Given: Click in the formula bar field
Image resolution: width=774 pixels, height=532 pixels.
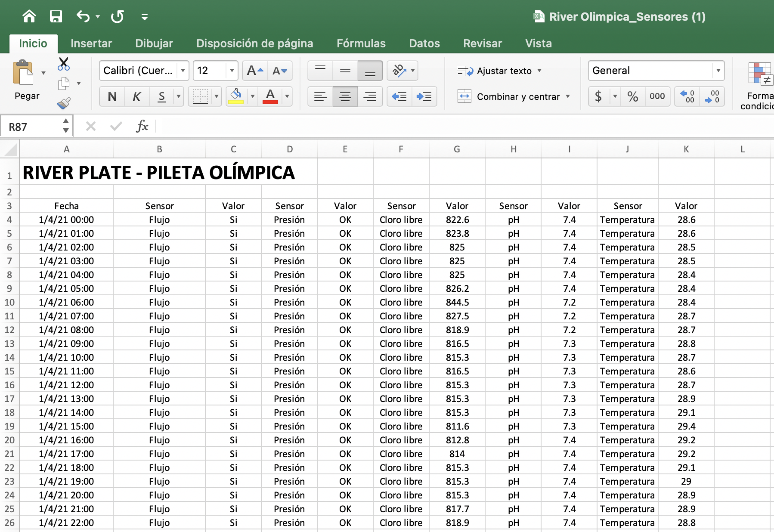Looking at the screenshot, I should pyautogui.click(x=464, y=127).
